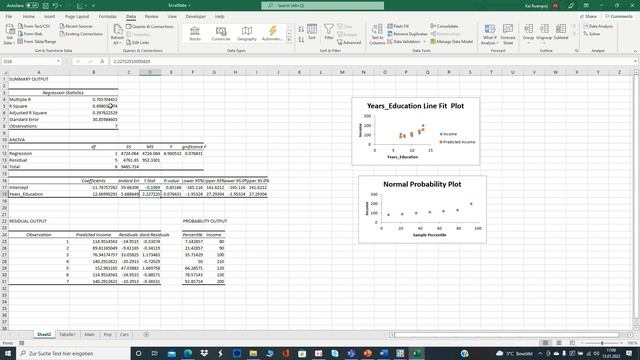Screen dimensions: 640x360
Task: Click Text to Columns
Action: click(x=377, y=34)
